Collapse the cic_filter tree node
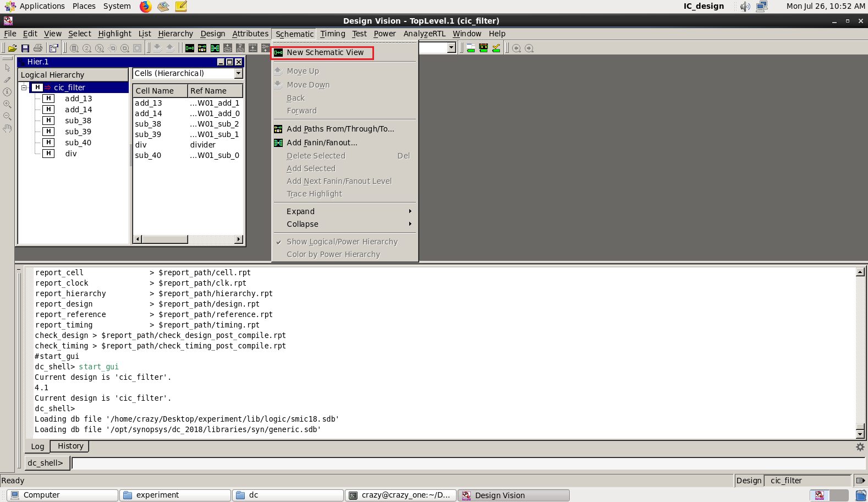Viewport: 868px width, 502px height. (x=24, y=88)
